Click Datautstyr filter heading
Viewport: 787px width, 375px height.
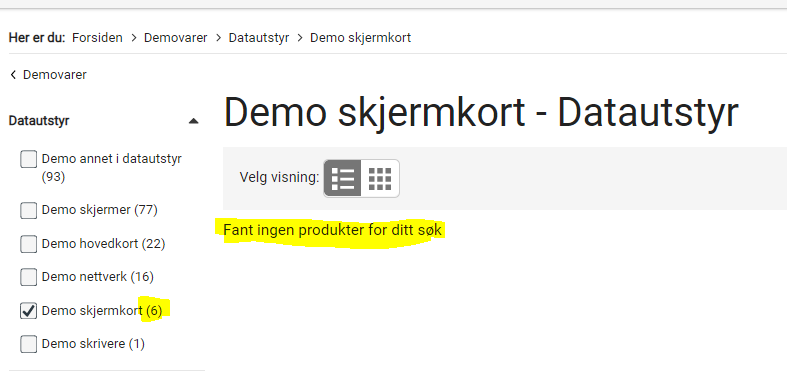click(x=39, y=121)
